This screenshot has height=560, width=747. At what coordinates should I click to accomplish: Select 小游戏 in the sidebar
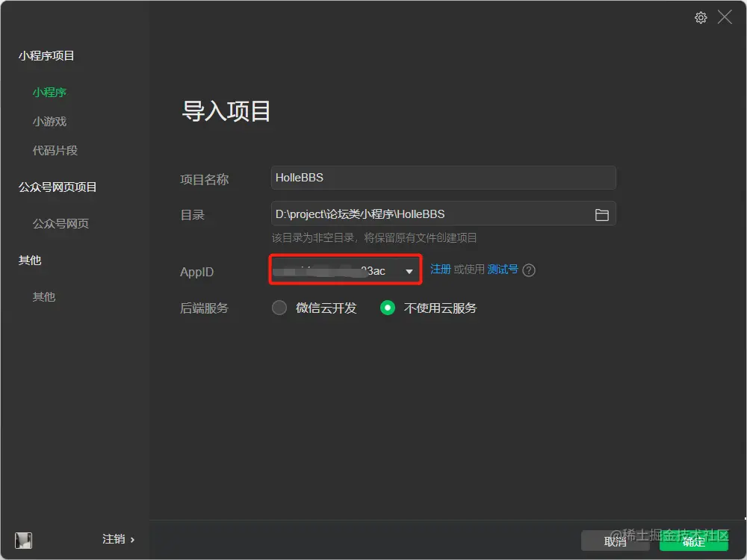tap(49, 122)
